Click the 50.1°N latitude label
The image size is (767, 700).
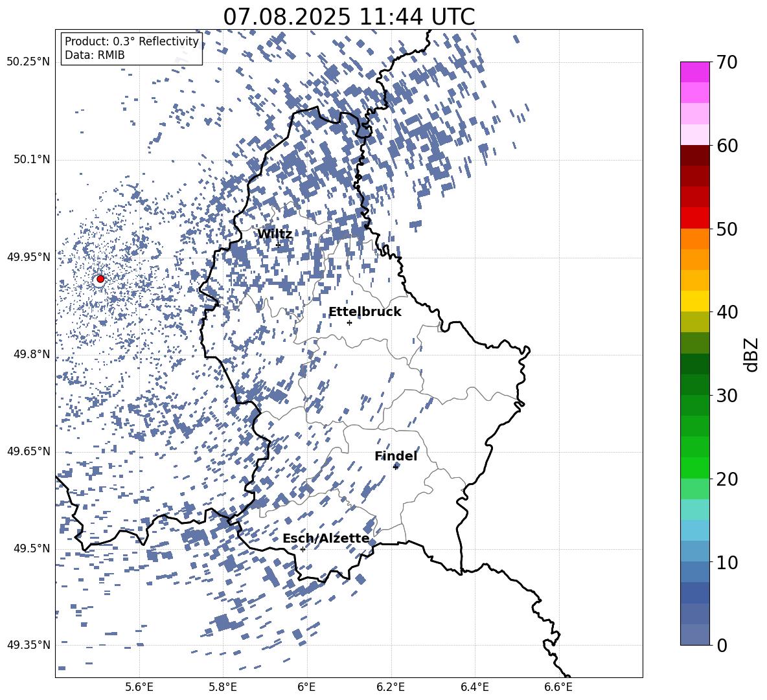(x=32, y=159)
